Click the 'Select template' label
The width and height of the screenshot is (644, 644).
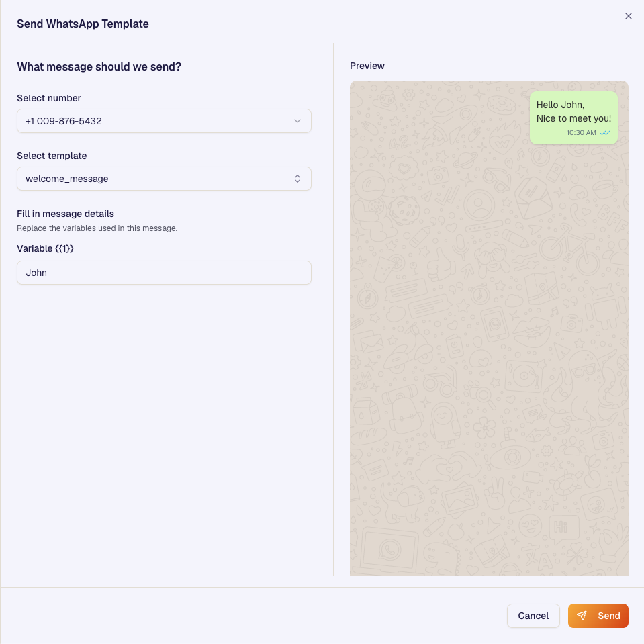(x=52, y=156)
